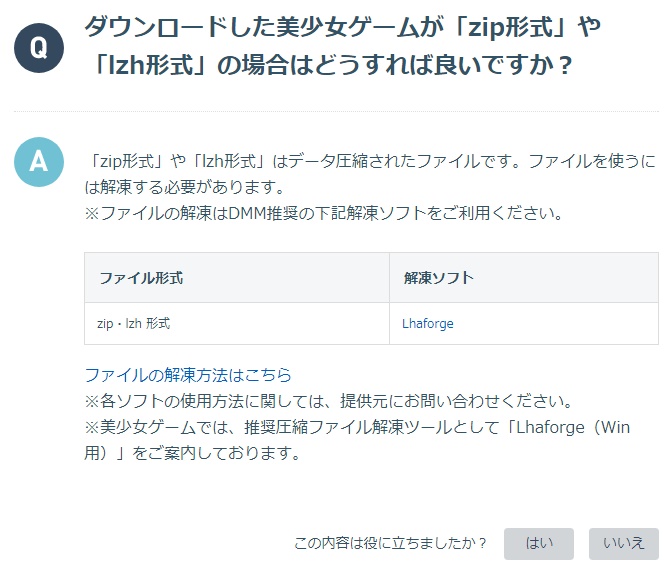Click the ファイル形式 column header

pyautogui.click(x=141, y=277)
